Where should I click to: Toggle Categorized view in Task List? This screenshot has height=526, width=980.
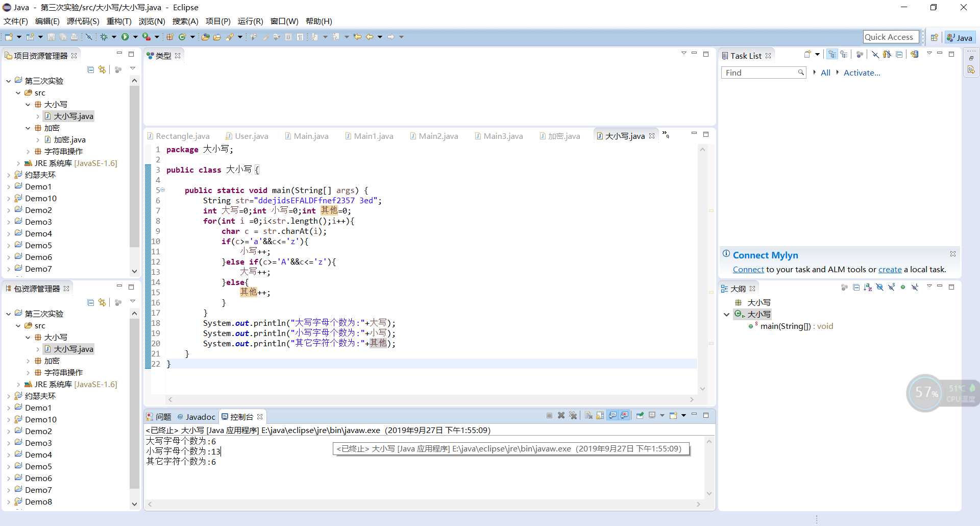click(x=832, y=54)
